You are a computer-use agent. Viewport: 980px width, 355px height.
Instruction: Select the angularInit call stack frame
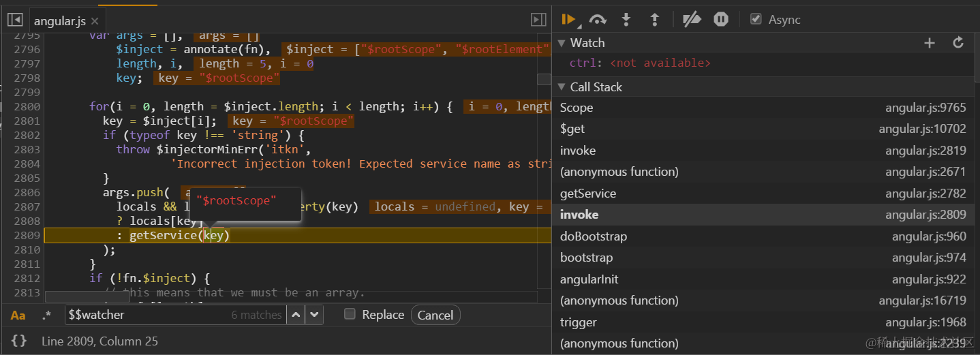763,279
